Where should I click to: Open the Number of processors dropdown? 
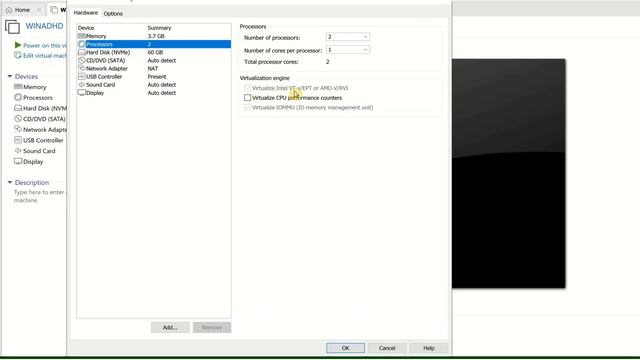pos(348,37)
